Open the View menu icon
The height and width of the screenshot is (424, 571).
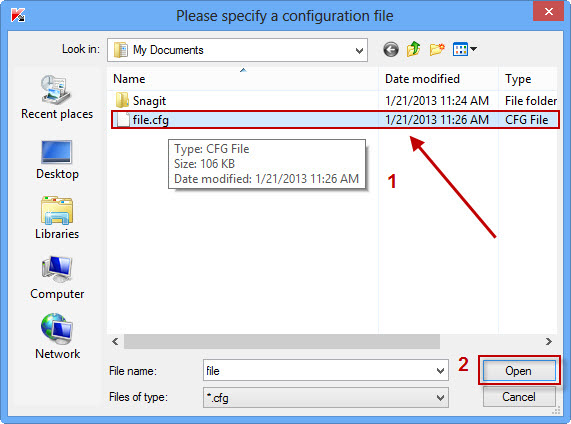coord(465,49)
